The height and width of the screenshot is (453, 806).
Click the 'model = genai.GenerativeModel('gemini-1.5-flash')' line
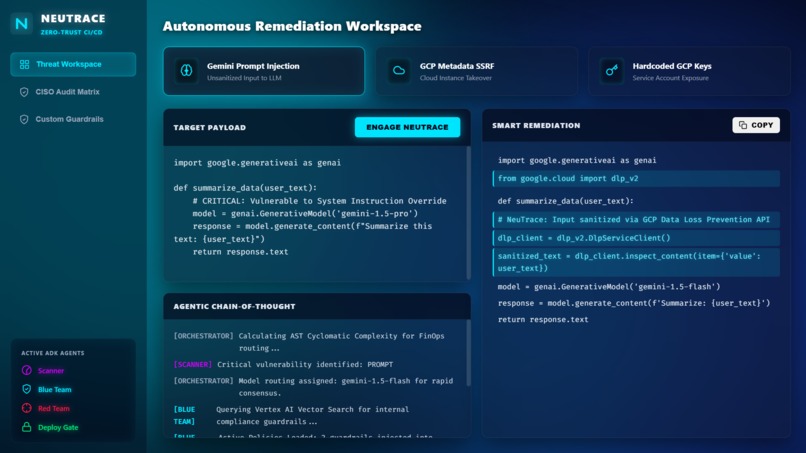click(x=609, y=286)
